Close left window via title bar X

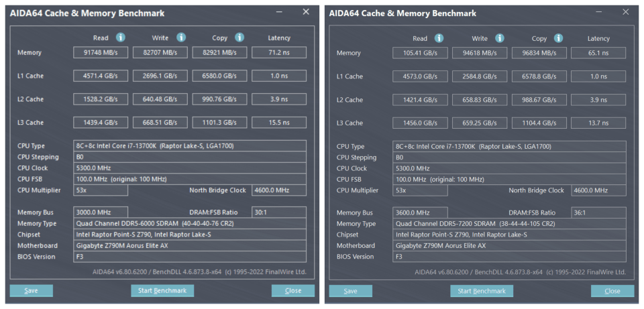[306, 12]
